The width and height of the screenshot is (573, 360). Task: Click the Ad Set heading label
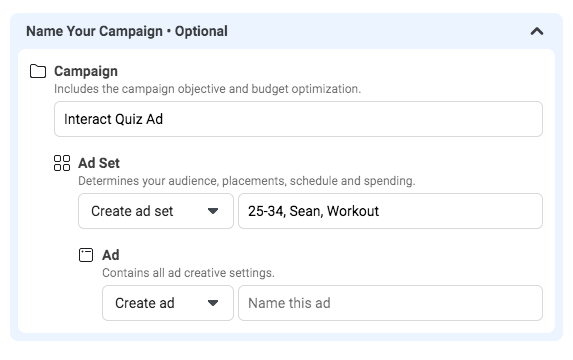tap(99, 163)
